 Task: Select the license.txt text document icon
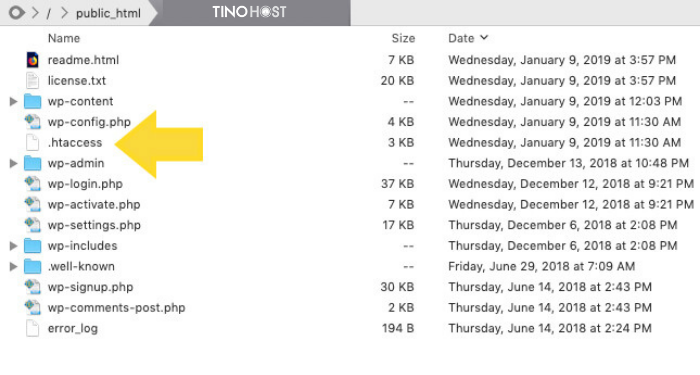tap(32, 81)
